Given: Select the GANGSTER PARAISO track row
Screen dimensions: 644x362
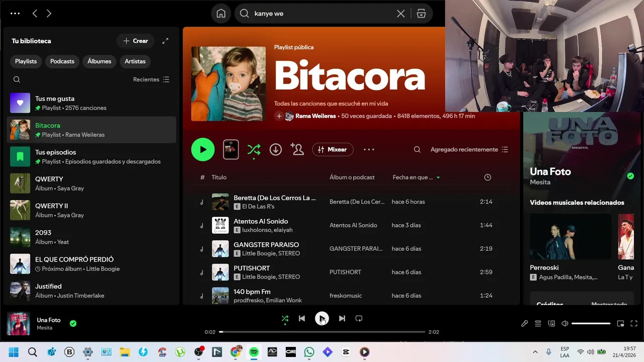Looking at the screenshot, I should tap(351, 249).
